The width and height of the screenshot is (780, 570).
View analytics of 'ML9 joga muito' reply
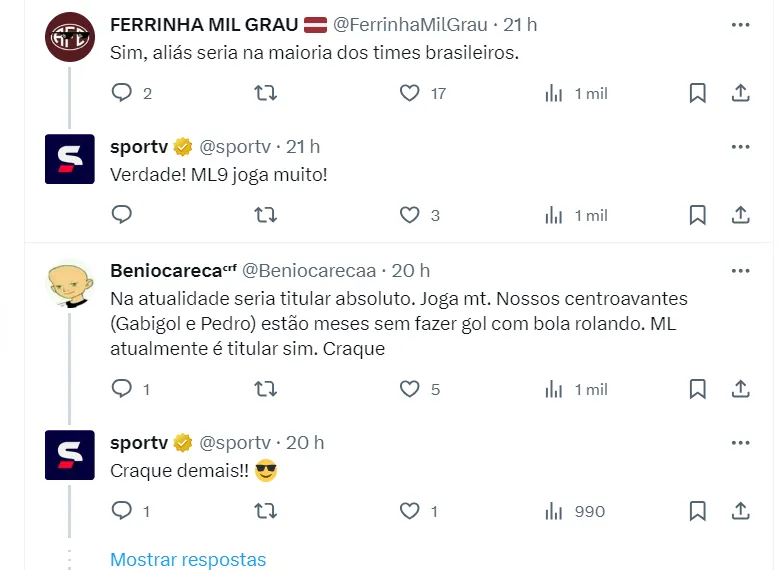pyautogui.click(x=554, y=215)
